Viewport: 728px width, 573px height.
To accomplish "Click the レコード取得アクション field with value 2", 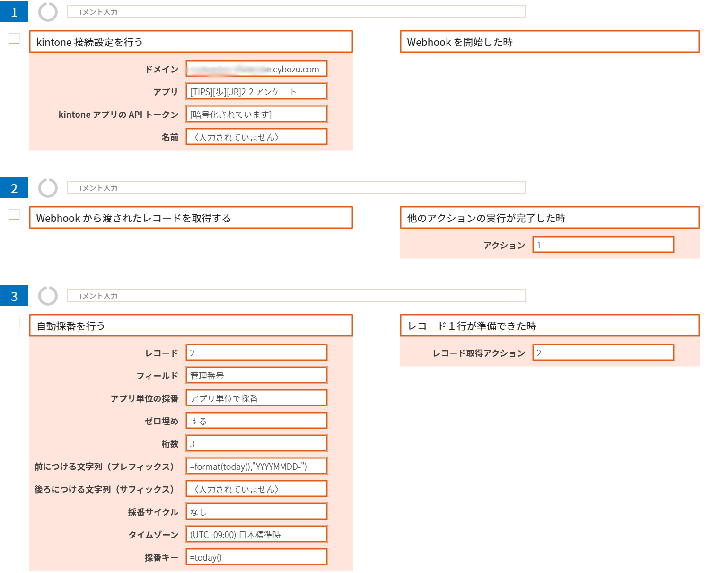I will [x=603, y=353].
